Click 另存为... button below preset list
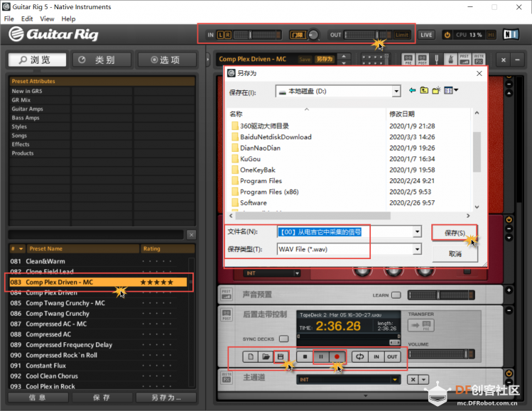Viewport: 532px width, 411px height. 166,398
